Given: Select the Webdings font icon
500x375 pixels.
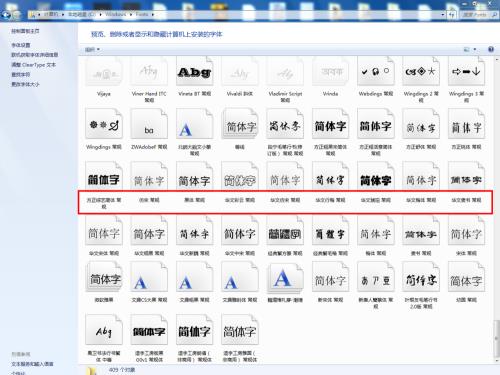Looking at the screenshot, I should pyautogui.click(x=376, y=71).
